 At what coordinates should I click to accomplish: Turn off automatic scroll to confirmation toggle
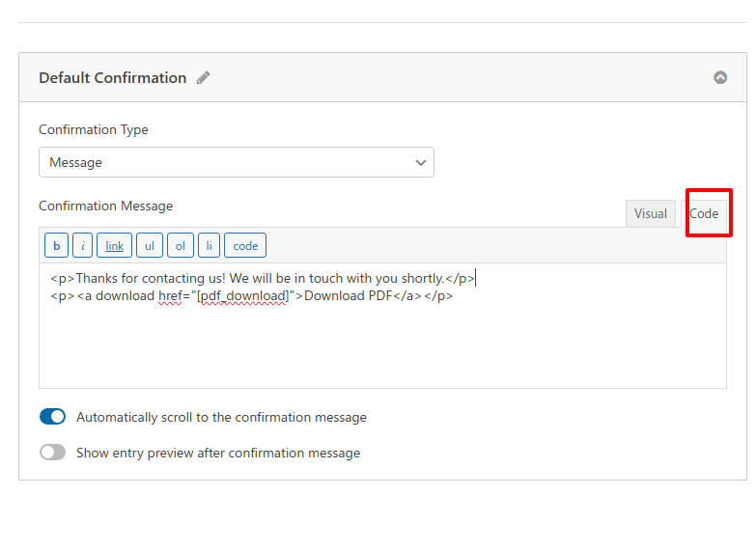tap(52, 417)
